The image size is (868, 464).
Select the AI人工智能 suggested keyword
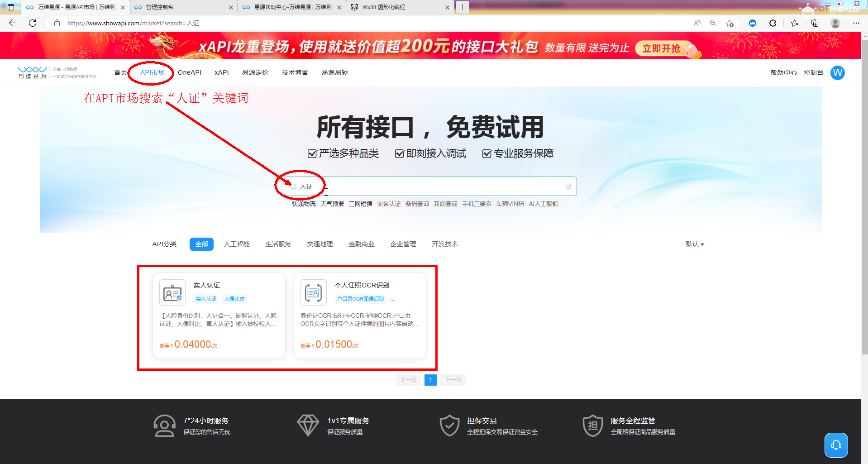544,204
